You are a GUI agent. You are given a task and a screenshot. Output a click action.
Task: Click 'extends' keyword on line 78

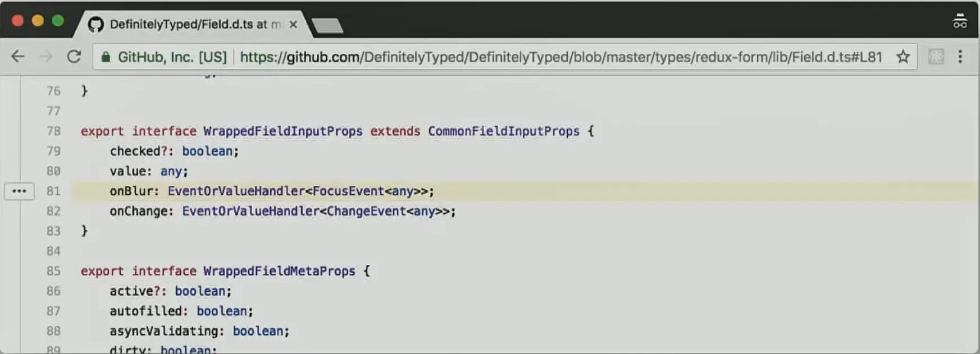(x=395, y=131)
